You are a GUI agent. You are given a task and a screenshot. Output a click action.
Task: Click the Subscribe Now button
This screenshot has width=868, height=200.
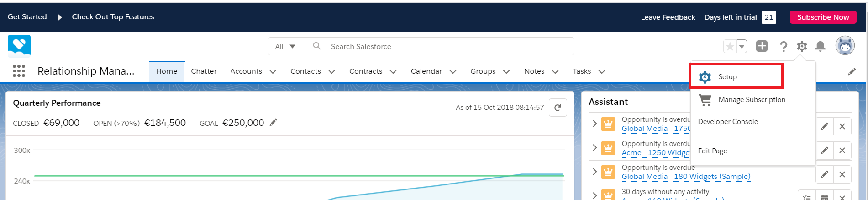coord(823,17)
